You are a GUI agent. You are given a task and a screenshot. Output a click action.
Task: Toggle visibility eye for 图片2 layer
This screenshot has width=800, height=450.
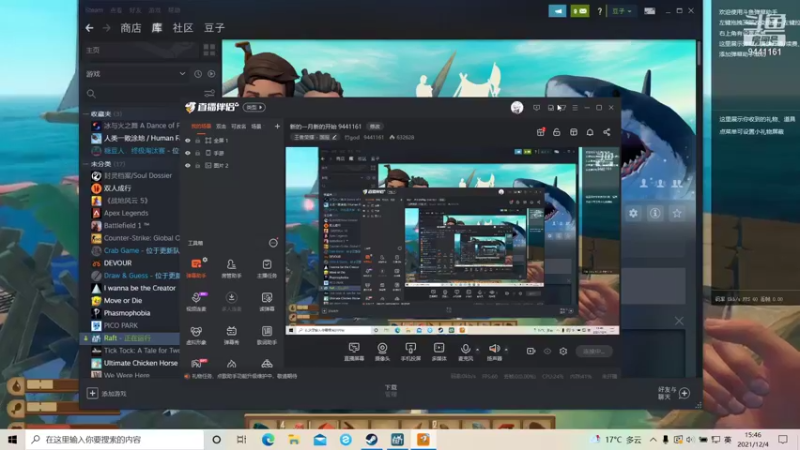click(x=188, y=166)
